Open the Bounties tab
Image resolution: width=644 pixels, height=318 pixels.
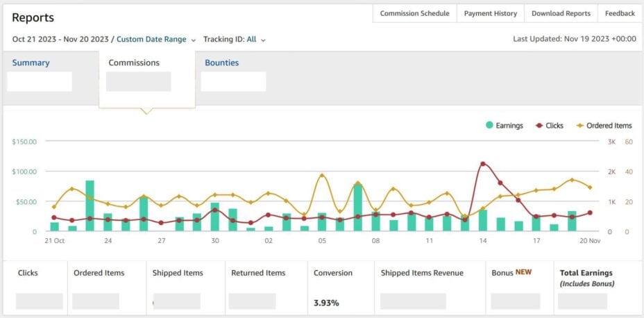click(x=221, y=62)
